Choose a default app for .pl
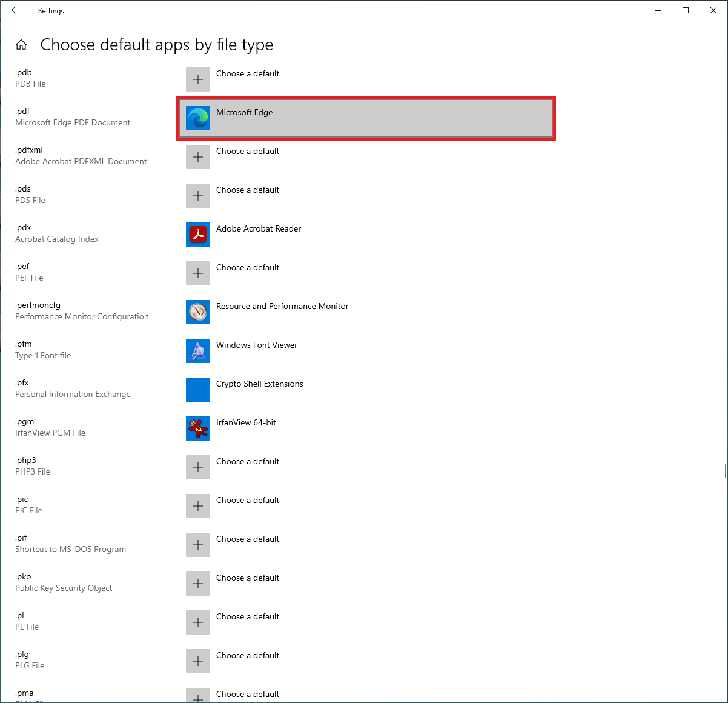This screenshot has width=728, height=703. coord(198,622)
